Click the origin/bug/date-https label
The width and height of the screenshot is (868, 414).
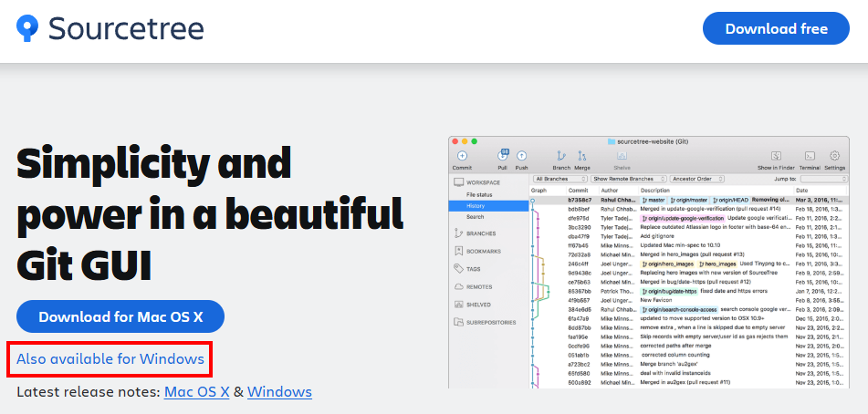[669, 291]
